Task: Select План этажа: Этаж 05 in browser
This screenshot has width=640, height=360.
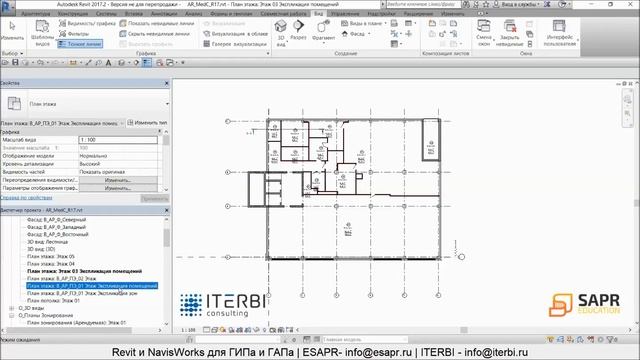Action: coord(51,256)
